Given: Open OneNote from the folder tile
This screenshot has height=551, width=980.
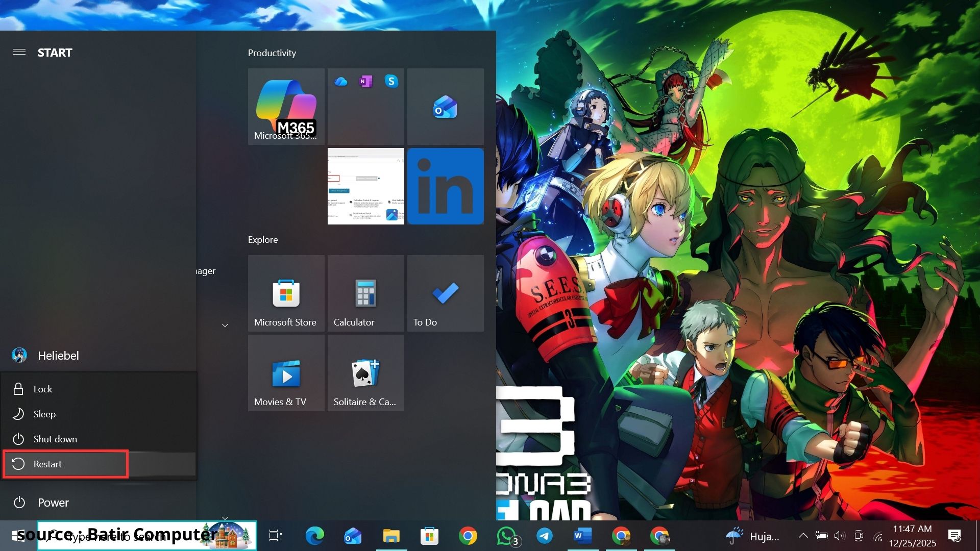Looking at the screenshot, I should 365,82.
